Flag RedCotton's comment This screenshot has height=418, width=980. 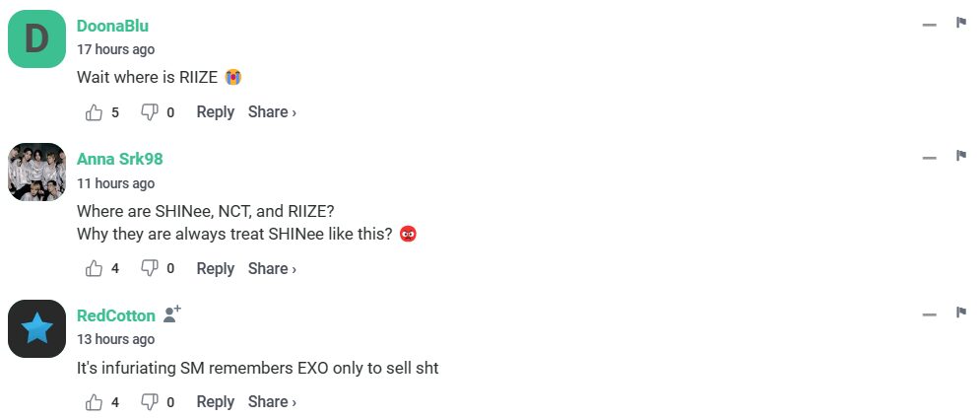tap(961, 313)
